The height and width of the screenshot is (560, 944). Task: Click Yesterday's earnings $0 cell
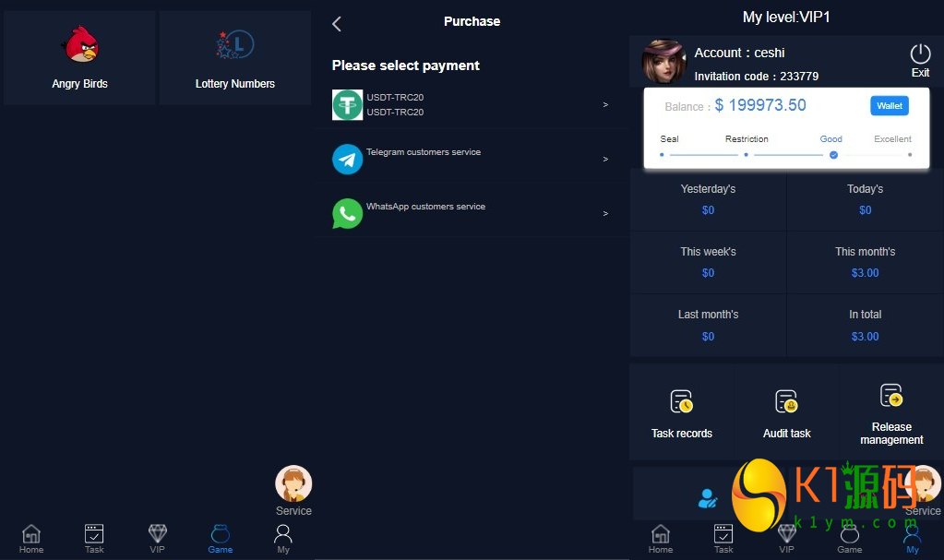(x=708, y=200)
